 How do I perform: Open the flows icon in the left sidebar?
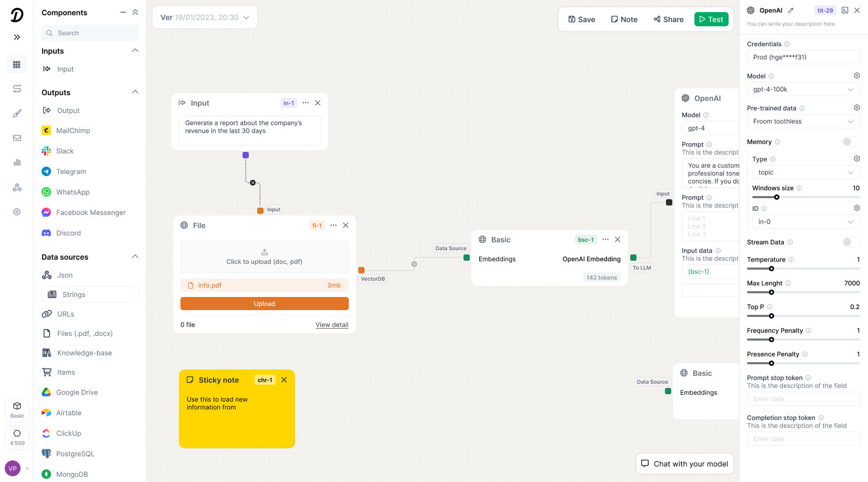(x=17, y=89)
